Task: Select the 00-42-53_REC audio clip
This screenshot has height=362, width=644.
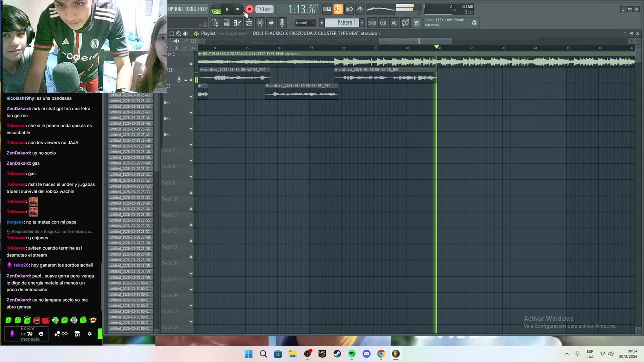Action: [234, 75]
